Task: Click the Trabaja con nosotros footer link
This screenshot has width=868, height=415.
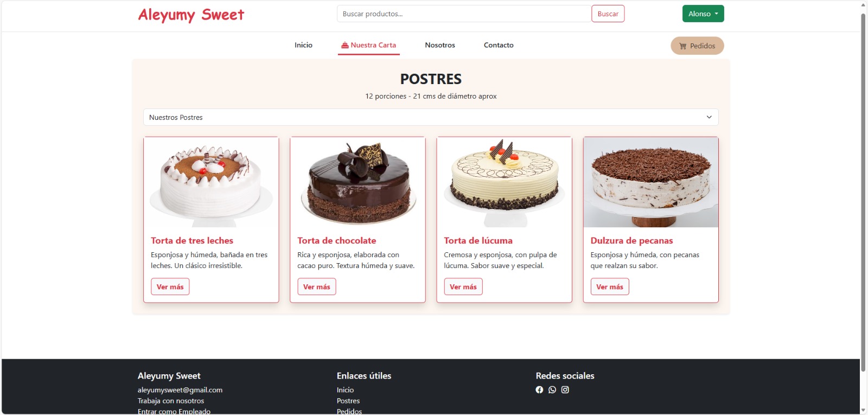Action: 171,401
